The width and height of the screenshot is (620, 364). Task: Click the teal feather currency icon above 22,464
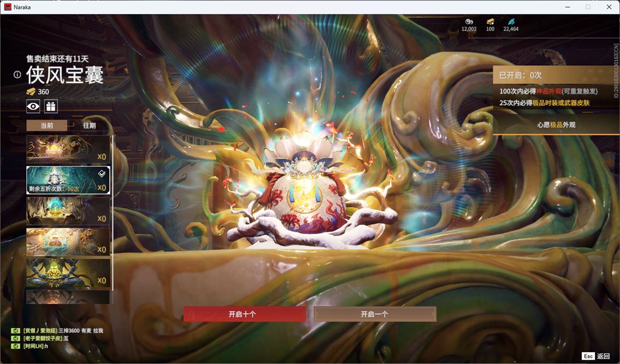(511, 22)
